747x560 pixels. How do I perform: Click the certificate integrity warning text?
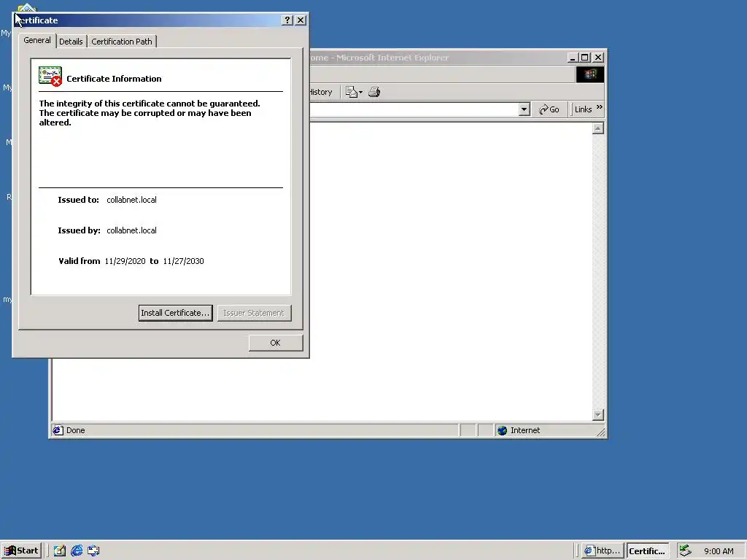point(150,113)
